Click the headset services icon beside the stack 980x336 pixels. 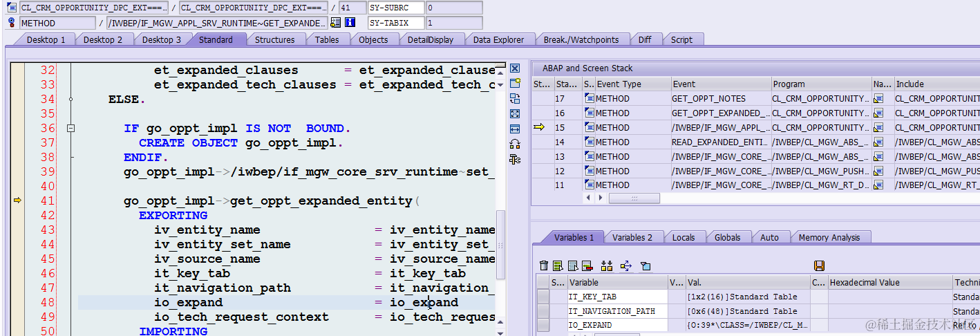pyautogui.click(x=515, y=144)
